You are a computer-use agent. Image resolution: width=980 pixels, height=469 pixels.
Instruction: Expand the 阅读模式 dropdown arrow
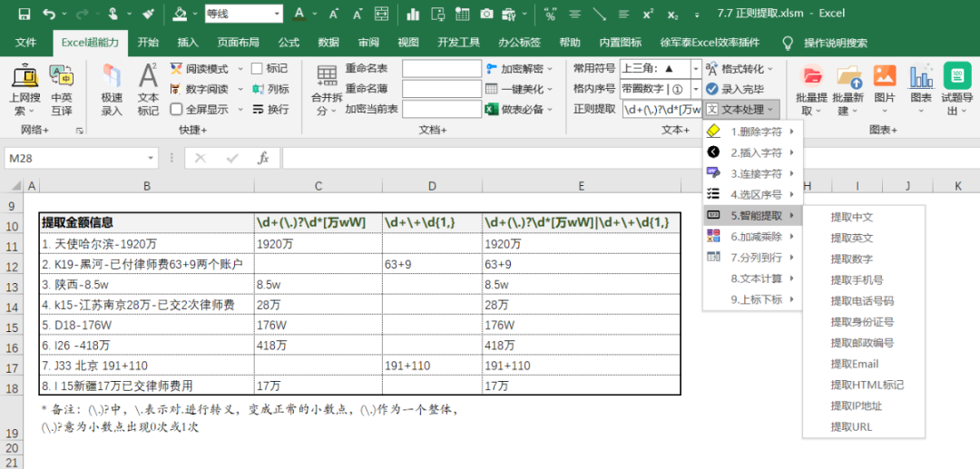(x=240, y=69)
